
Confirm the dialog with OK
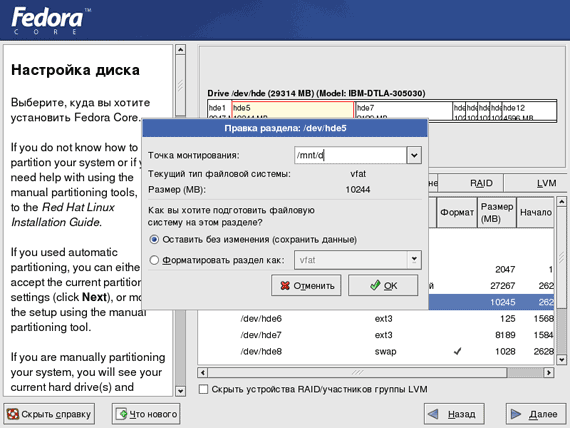click(x=383, y=285)
